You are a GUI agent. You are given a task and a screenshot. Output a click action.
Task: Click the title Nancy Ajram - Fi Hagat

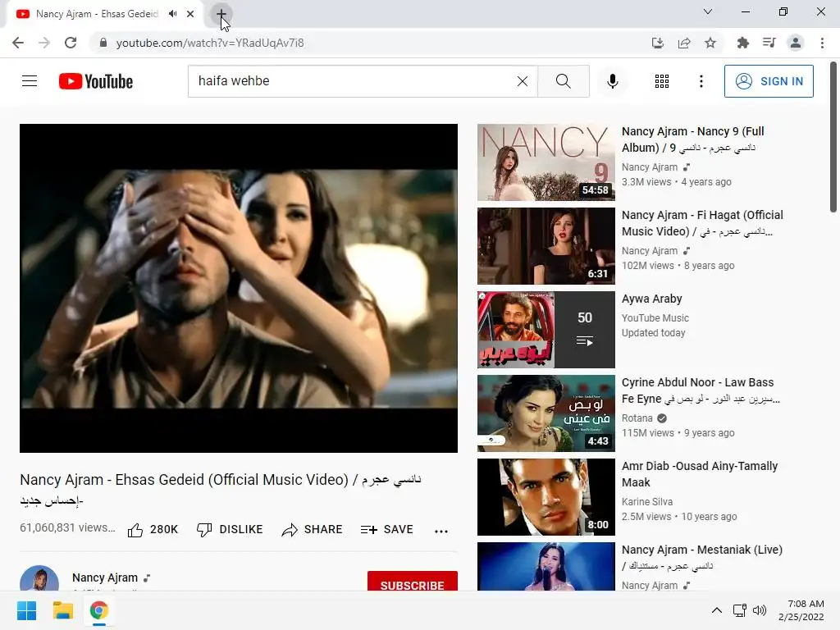[702, 223]
